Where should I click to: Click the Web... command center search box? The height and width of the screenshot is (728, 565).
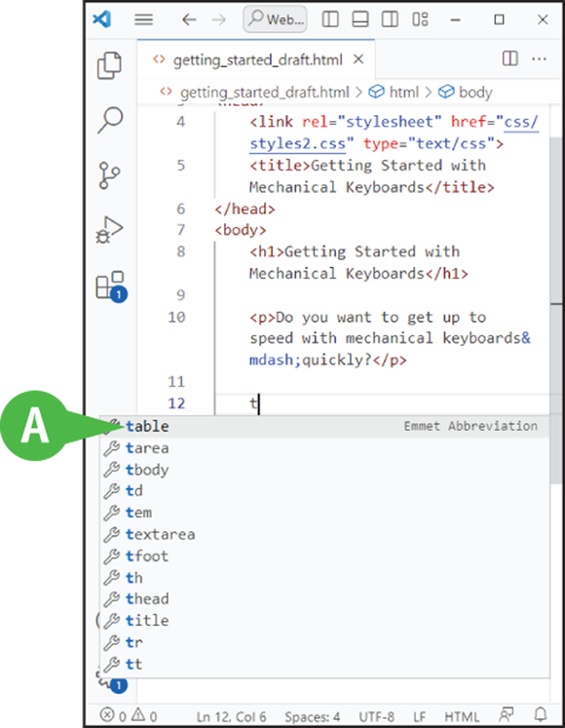coord(275,19)
